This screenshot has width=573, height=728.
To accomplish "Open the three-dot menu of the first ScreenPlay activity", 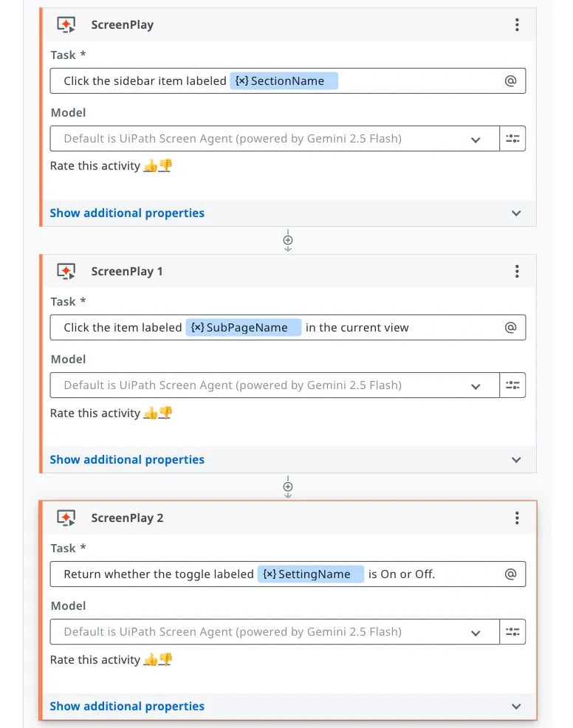I will [517, 24].
